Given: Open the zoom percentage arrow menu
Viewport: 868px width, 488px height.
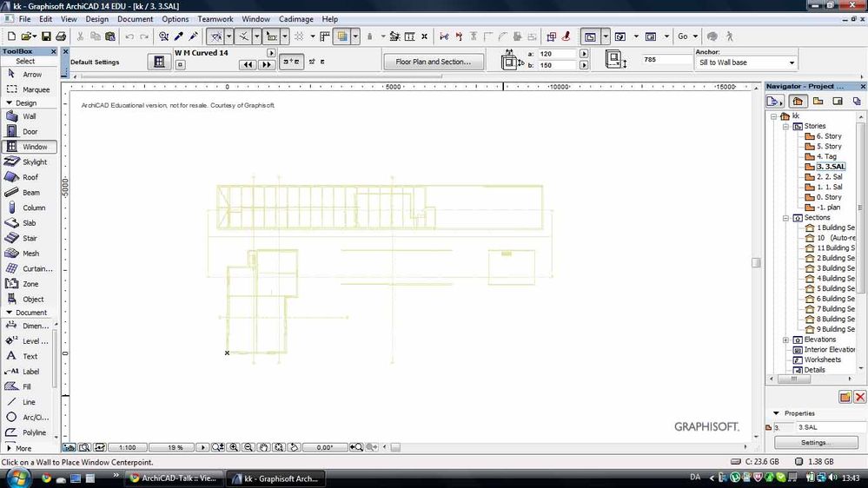Looking at the screenshot, I should click(x=202, y=447).
